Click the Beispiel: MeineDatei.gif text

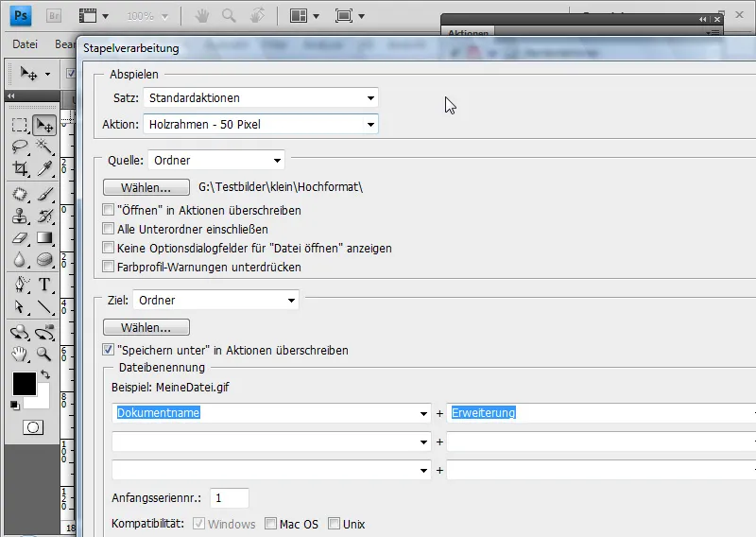[170, 388]
